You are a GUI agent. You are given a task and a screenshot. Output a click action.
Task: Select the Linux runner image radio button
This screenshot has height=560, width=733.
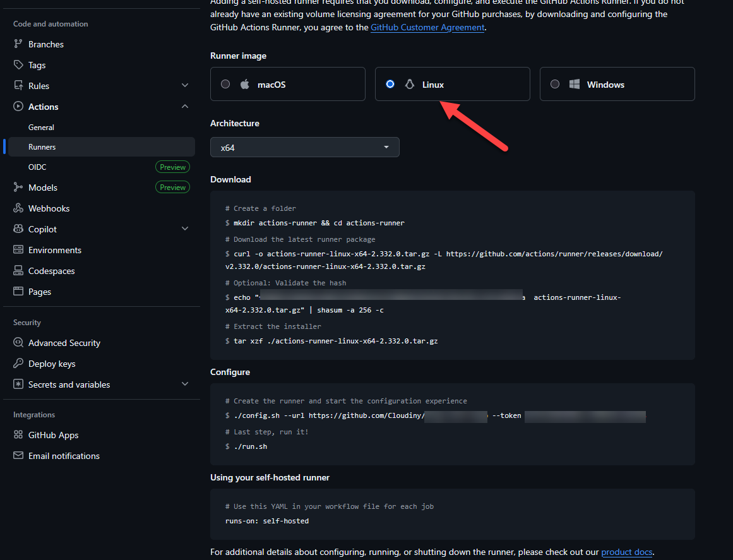coord(390,84)
